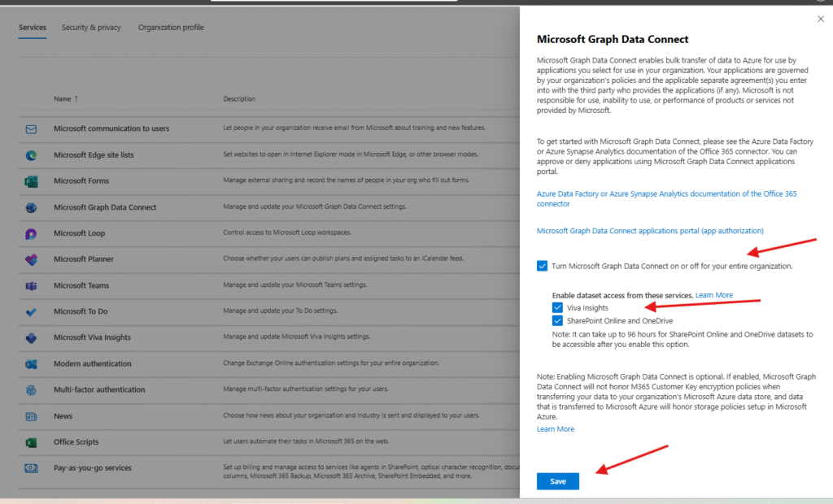The width and height of the screenshot is (833, 504).
Task: Click the Microsoft Forms icon
Action: [31, 181]
